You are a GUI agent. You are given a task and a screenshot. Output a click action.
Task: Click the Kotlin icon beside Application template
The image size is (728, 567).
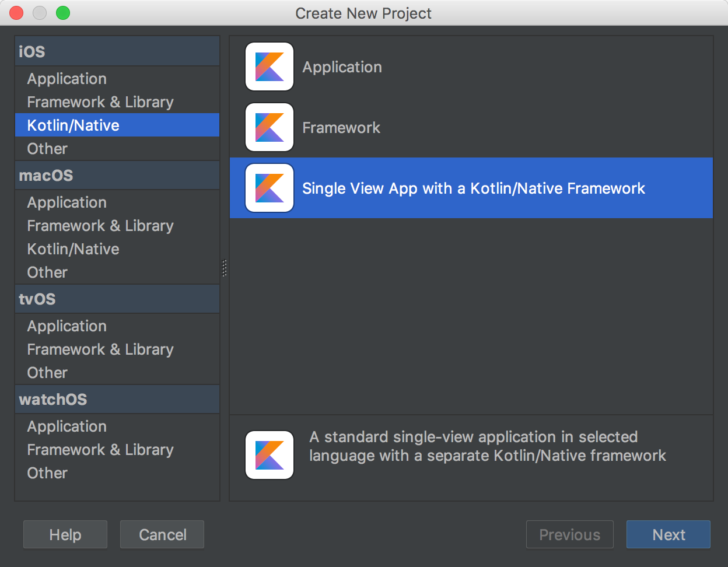click(269, 66)
